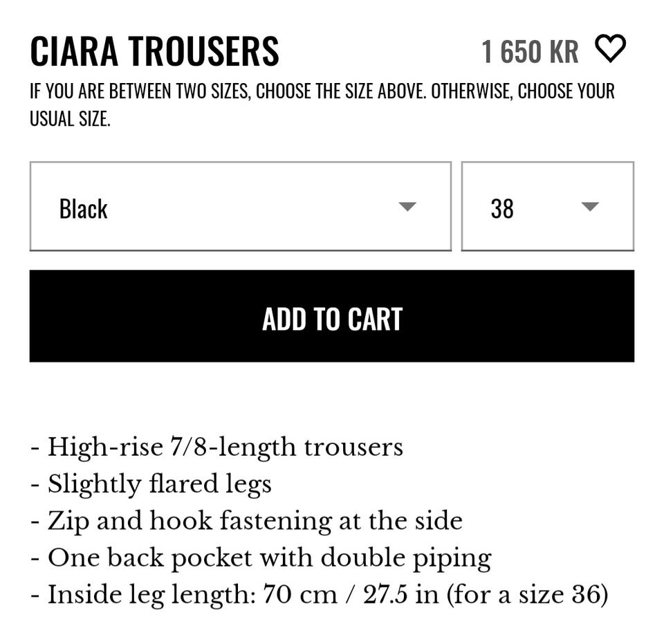
Task: Click the '(for a size 36)' note
Action: 528,594
